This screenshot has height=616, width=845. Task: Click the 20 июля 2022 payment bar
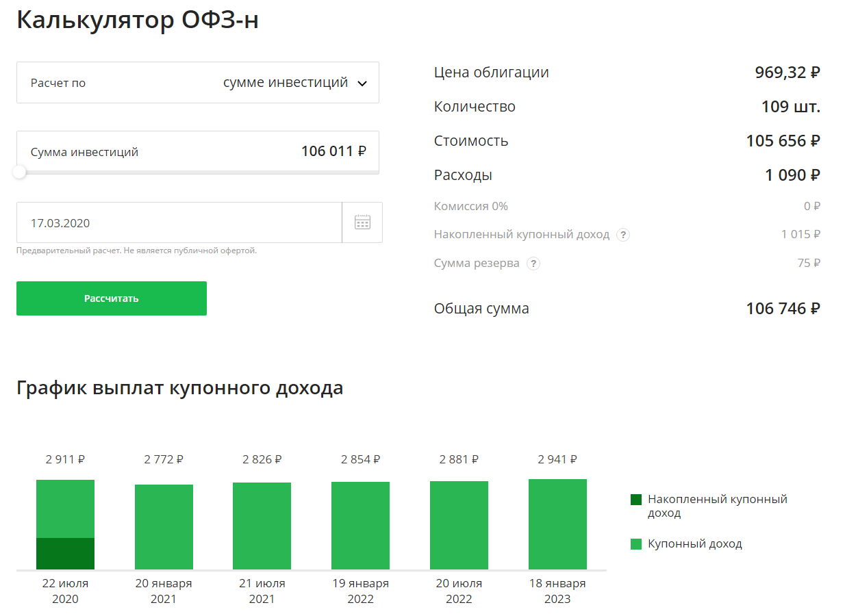[x=459, y=525]
